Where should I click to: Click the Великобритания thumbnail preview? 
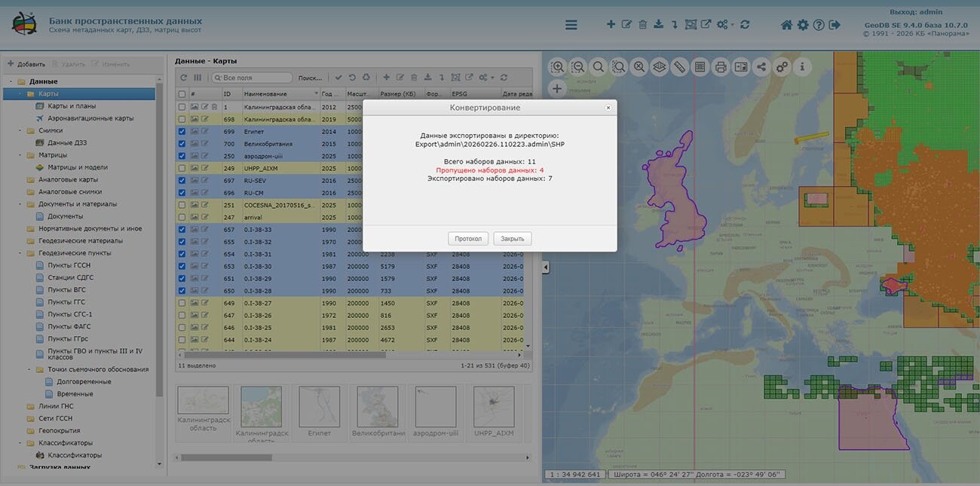(378, 408)
